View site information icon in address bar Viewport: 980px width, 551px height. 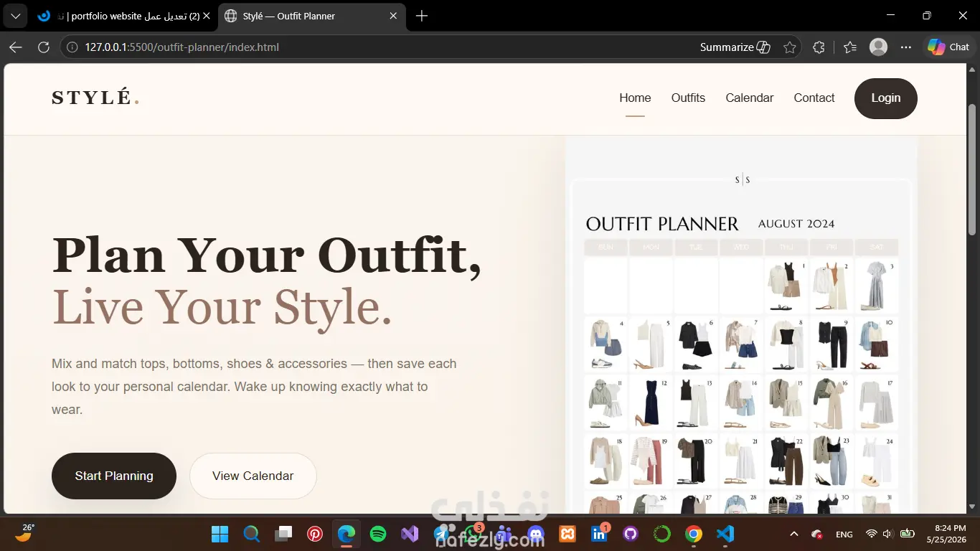pos(71,47)
